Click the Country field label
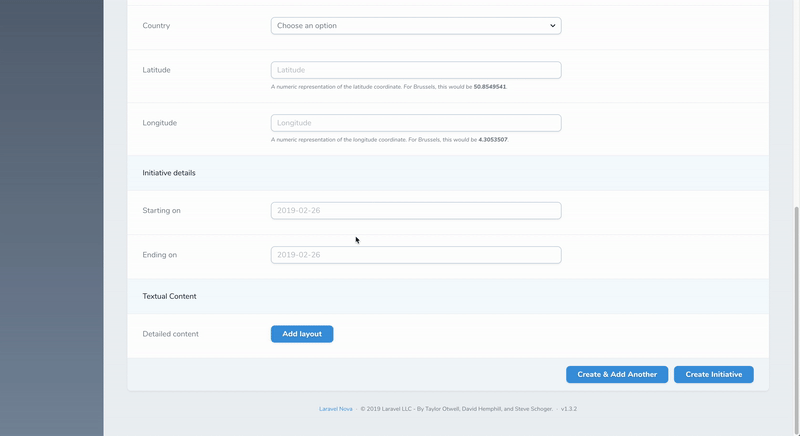The image size is (800, 436). 156,26
